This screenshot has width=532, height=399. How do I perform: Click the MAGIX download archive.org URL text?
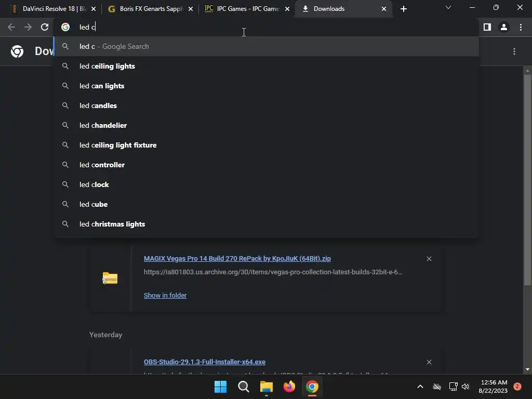(x=273, y=272)
